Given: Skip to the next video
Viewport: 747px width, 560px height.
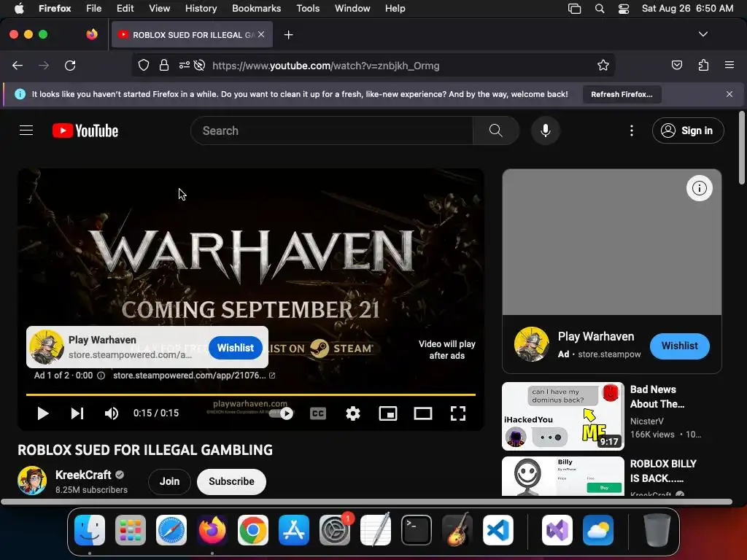Looking at the screenshot, I should (x=77, y=413).
